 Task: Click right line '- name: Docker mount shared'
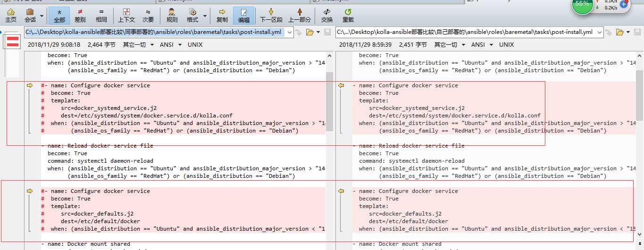397,244
